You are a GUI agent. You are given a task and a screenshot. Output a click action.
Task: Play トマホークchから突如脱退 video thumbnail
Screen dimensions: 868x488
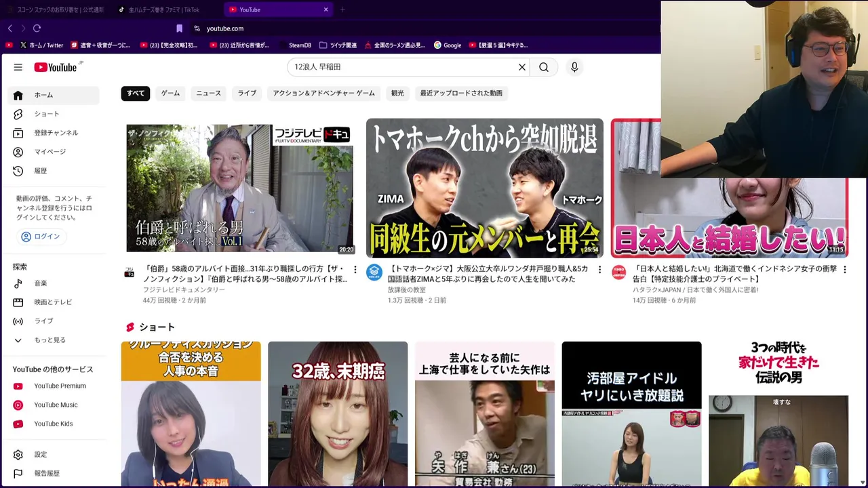(484, 188)
